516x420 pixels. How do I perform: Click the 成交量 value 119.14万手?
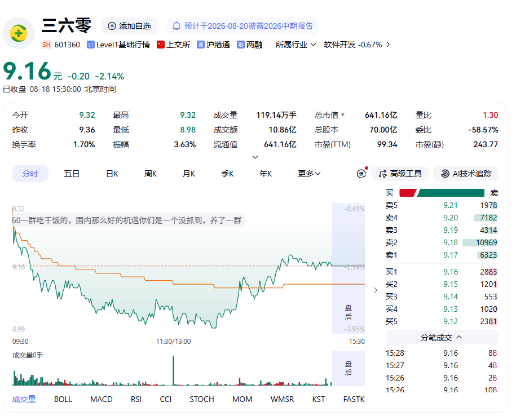[276, 115]
